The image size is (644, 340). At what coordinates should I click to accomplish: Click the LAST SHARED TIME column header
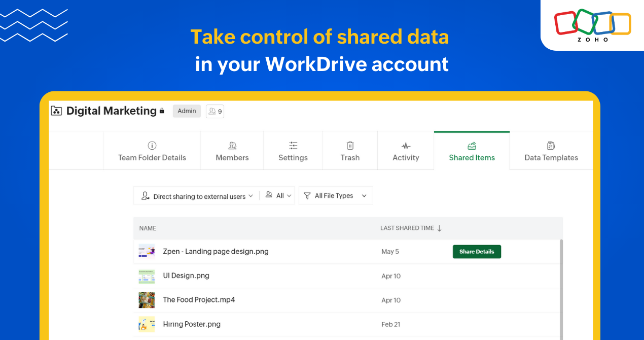pos(407,228)
